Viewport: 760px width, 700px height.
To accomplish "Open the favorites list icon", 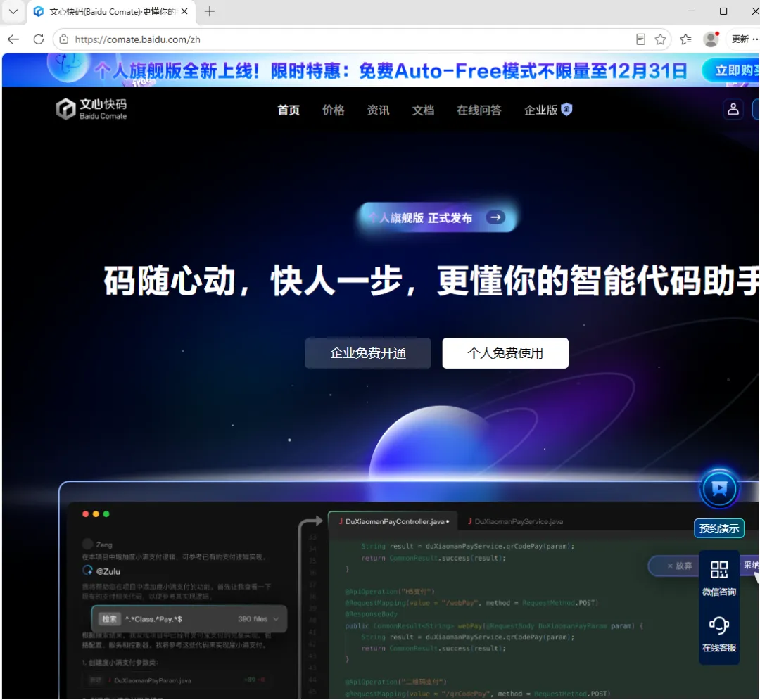I will pyautogui.click(x=685, y=39).
